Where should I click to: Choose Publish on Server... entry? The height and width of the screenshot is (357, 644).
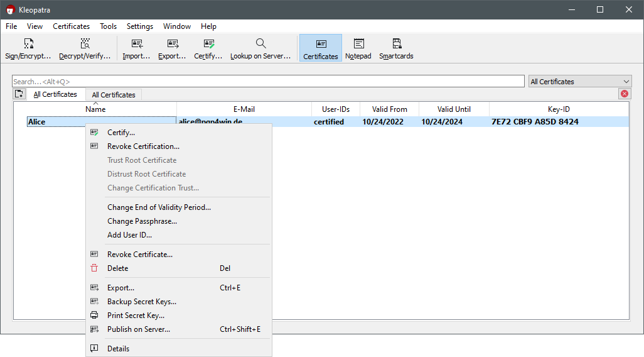[x=179, y=329]
